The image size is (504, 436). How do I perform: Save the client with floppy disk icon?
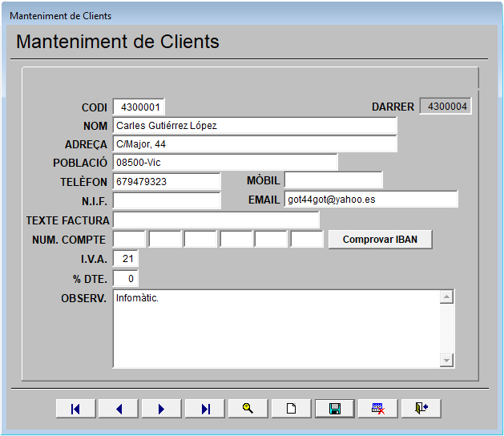coord(335,409)
